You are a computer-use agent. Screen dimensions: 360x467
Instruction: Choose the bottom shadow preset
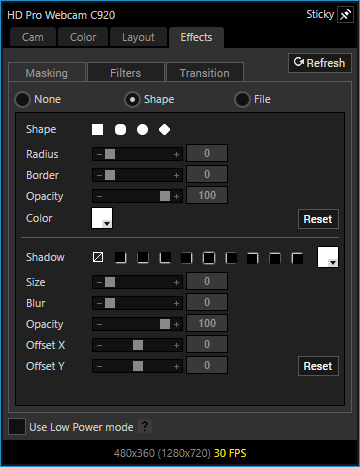coord(143,257)
